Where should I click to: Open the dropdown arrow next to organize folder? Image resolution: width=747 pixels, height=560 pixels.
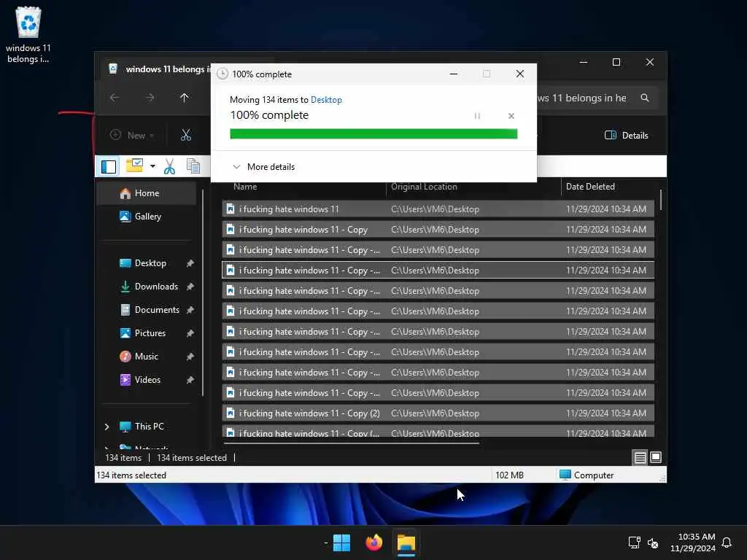click(x=152, y=166)
